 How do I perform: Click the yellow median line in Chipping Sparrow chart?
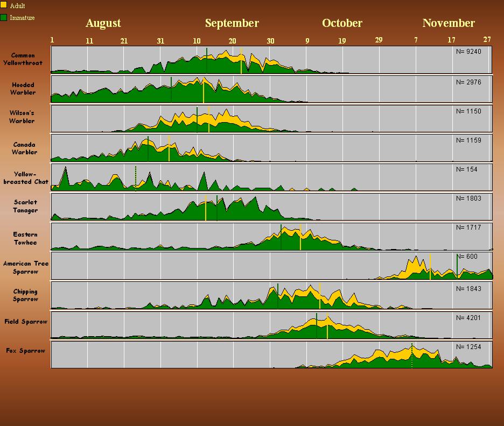click(320, 295)
